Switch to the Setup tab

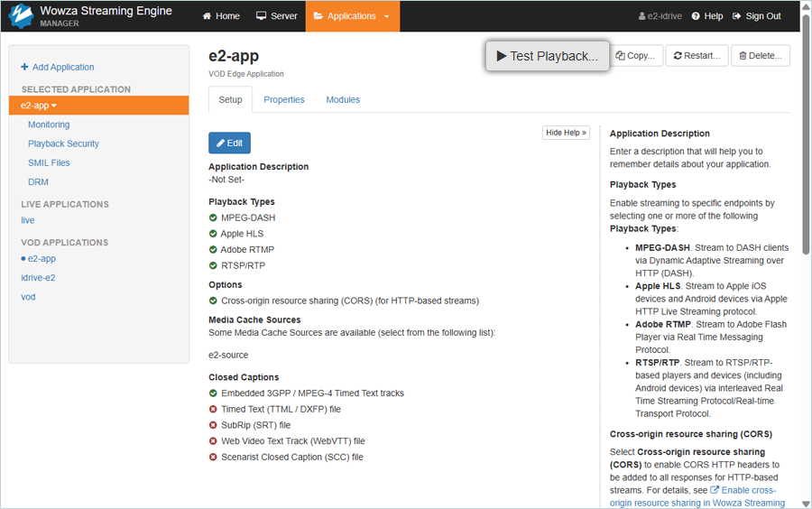tap(230, 99)
